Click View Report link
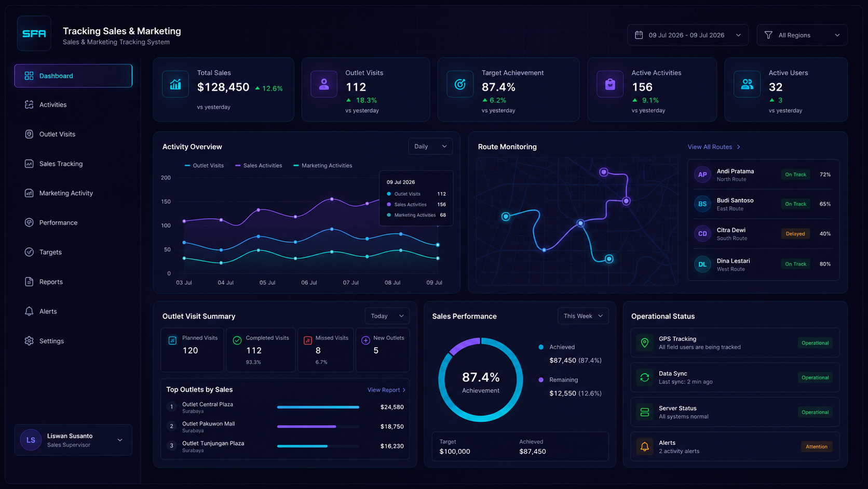 tap(386, 390)
